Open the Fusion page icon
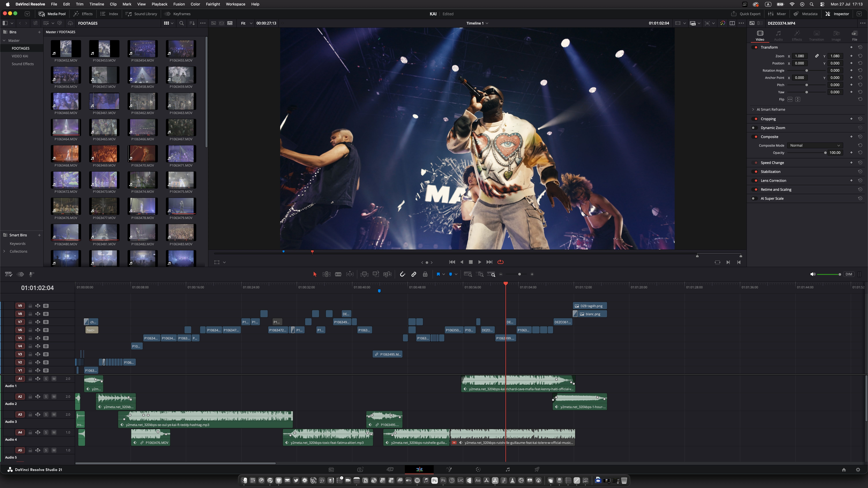This screenshot has width=868, height=488. click(449, 470)
